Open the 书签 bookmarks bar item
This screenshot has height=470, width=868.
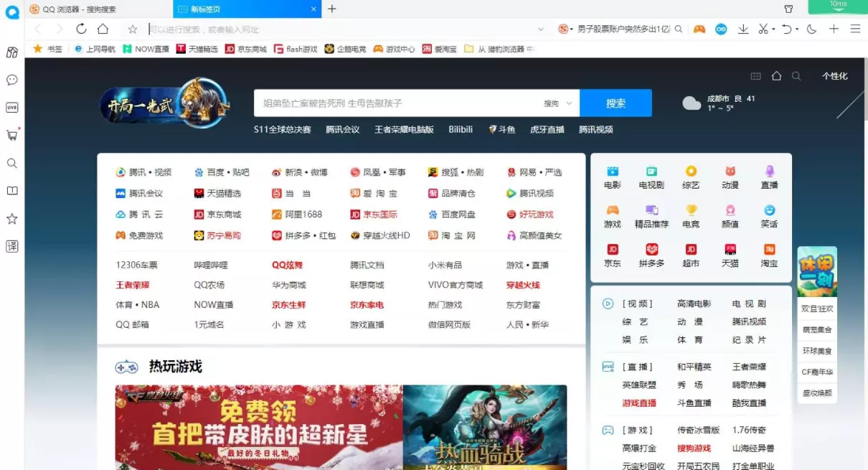point(48,49)
